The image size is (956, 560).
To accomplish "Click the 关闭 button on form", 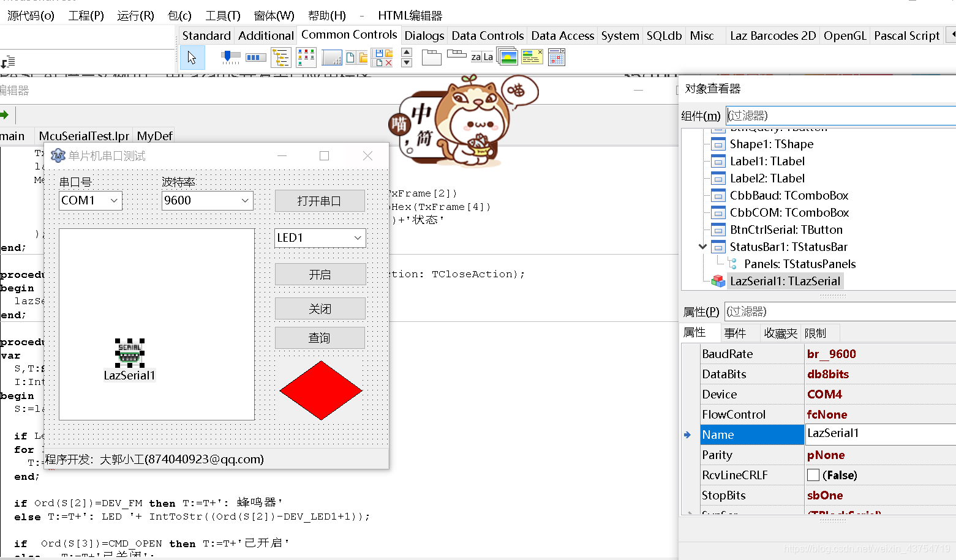I will [320, 308].
